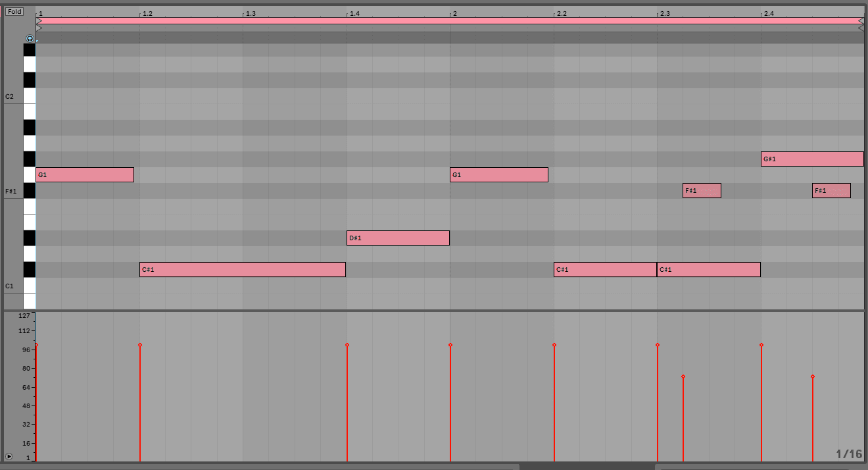This screenshot has width=868, height=470.
Task: Click the loop start marker on the pink loop brace
Action: pyautogui.click(x=39, y=21)
